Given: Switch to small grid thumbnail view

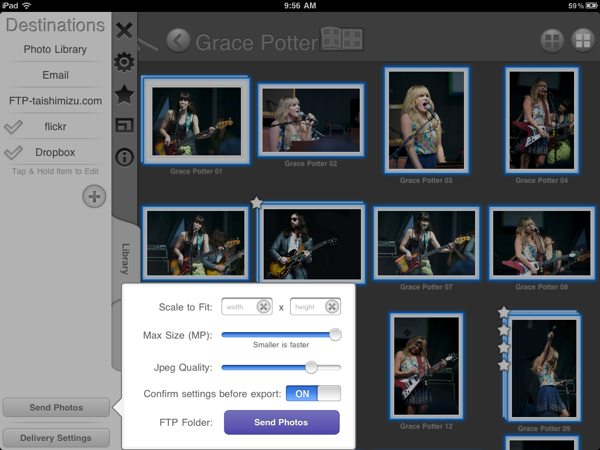Looking at the screenshot, I should (551, 41).
